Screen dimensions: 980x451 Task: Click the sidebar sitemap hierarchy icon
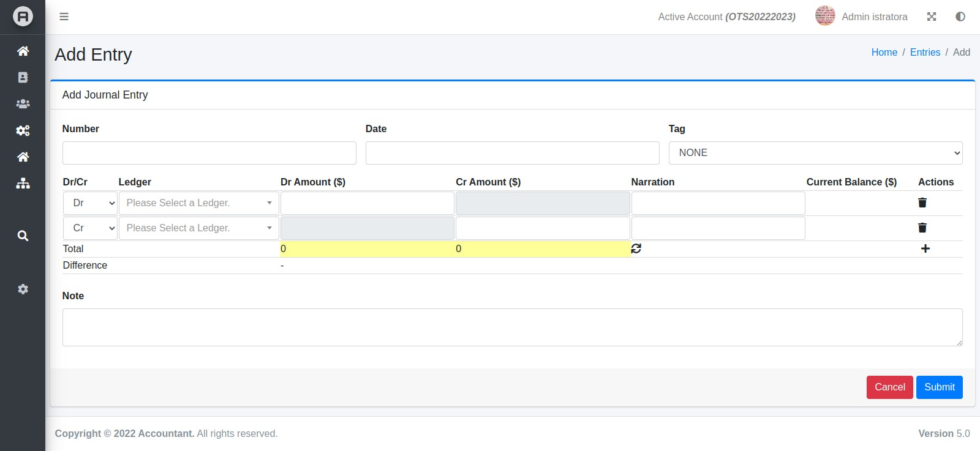coord(23,184)
